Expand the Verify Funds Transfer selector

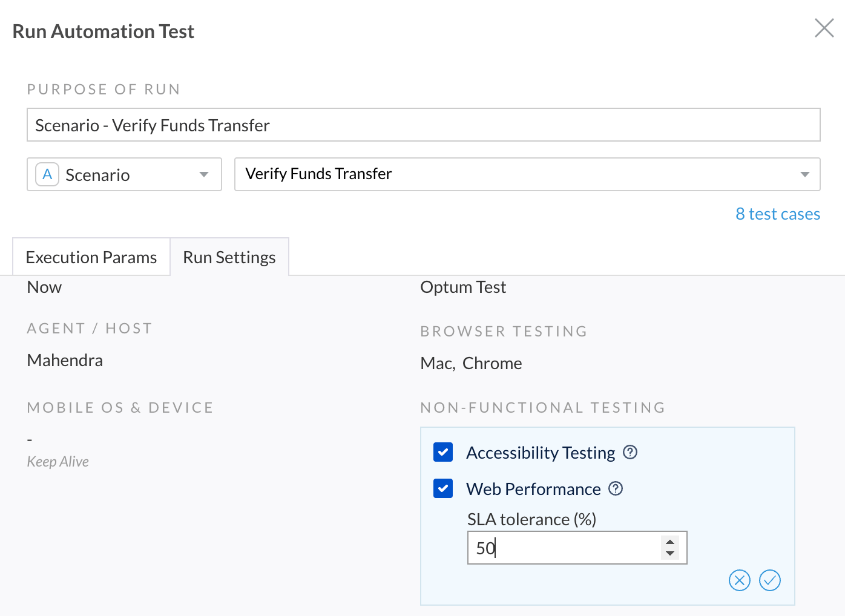pyautogui.click(x=527, y=174)
